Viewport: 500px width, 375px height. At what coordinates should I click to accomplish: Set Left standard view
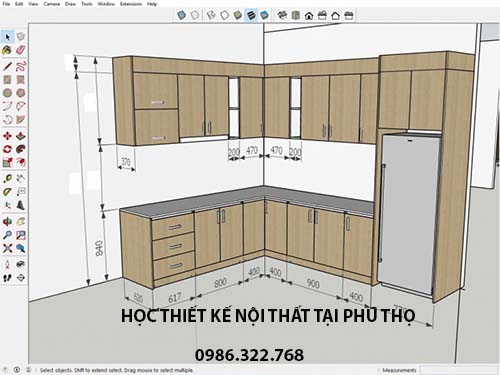[x=349, y=15]
